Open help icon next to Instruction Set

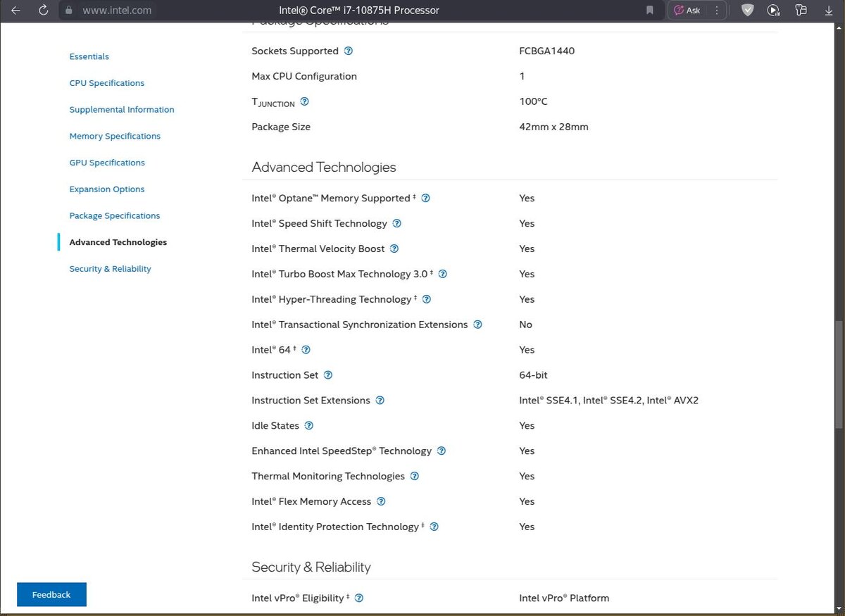tap(327, 375)
